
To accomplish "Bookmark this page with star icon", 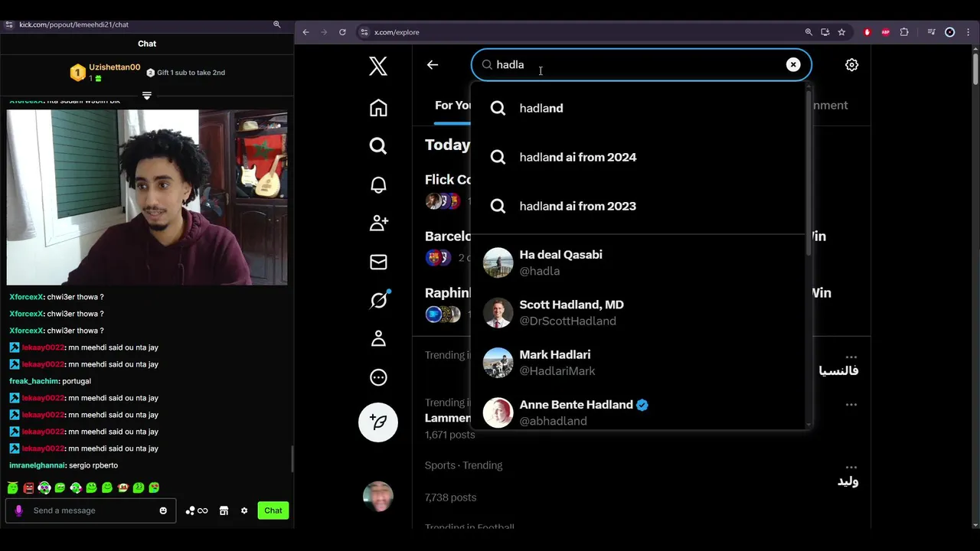I will click(x=841, y=32).
